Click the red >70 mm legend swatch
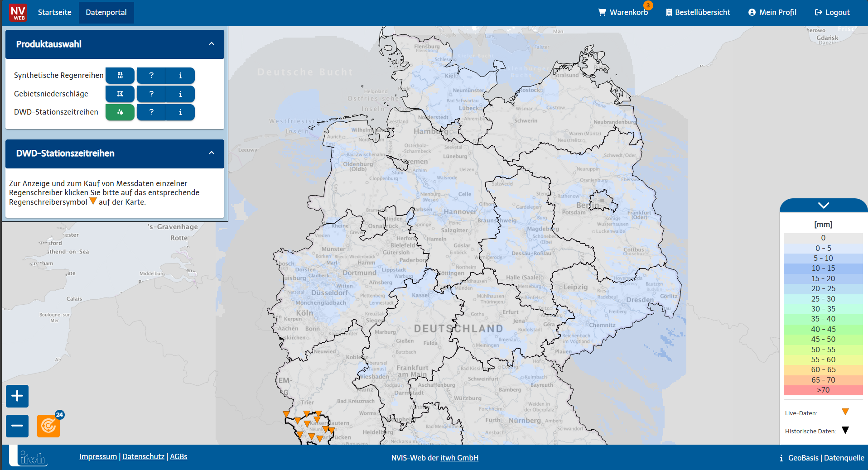Image resolution: width=868 pixels, height=470 pixels. (823, 390)
